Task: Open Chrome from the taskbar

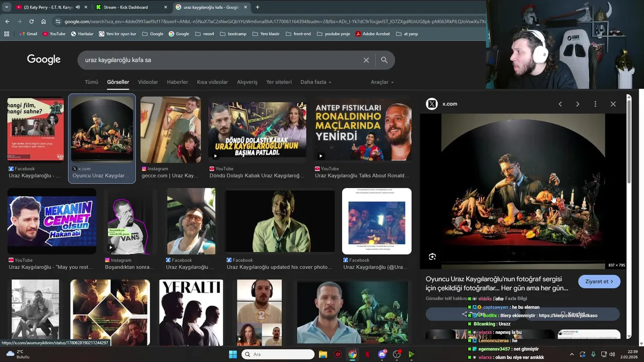Action: pos(353,354)
